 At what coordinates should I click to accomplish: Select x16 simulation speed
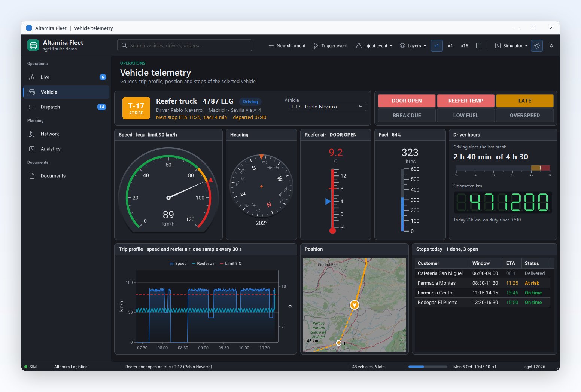click(x=465, y=46)
